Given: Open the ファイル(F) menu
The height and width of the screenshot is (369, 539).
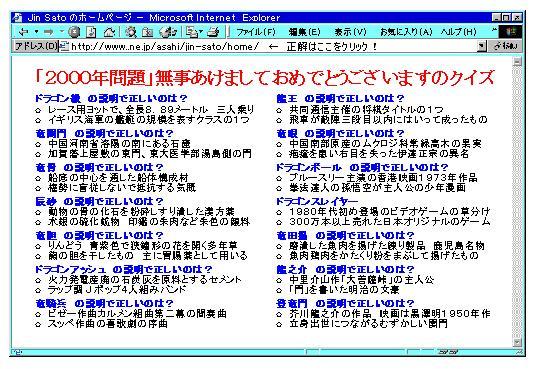Looking at the screenshot, I should [256, 32].
